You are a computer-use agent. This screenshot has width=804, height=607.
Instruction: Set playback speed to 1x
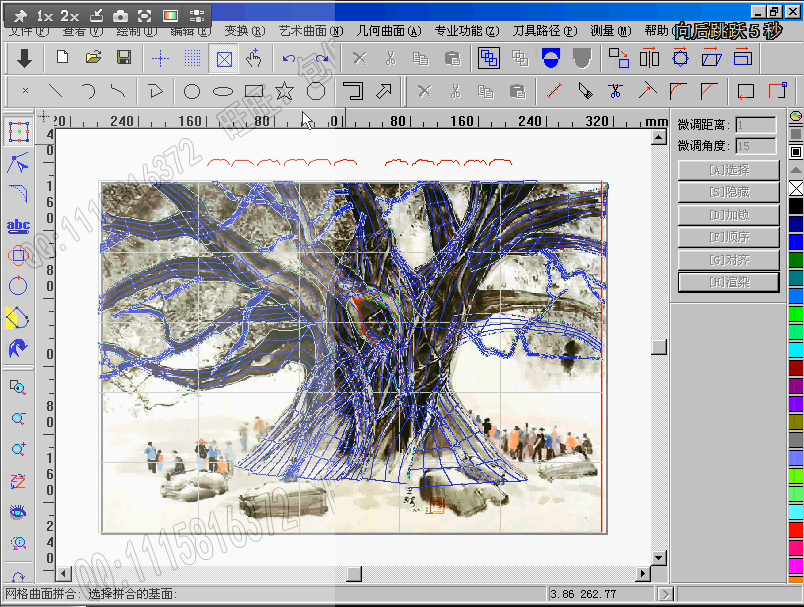point(45,16)
